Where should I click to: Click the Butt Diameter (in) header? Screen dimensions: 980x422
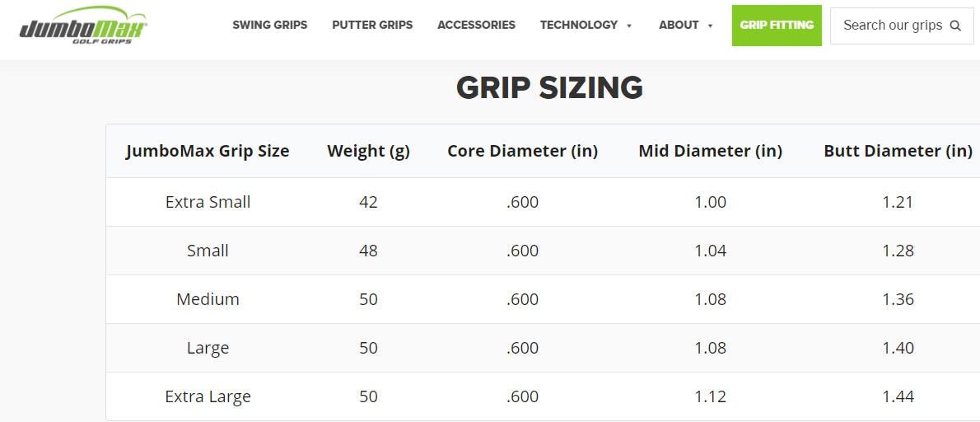[x=898, y=151]
